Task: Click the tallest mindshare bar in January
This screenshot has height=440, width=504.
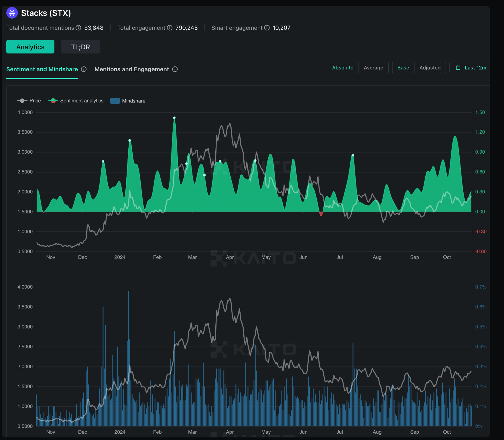Action: (x=128, y=358)
